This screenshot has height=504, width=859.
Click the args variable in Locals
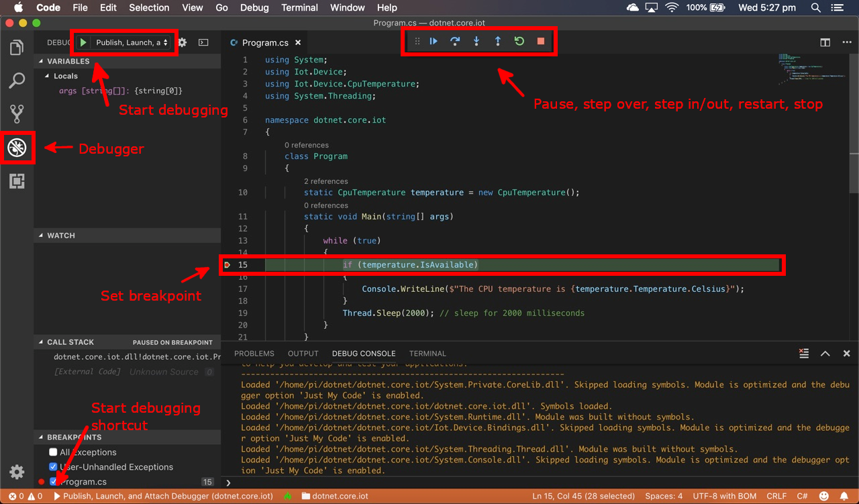click(121, 91)
